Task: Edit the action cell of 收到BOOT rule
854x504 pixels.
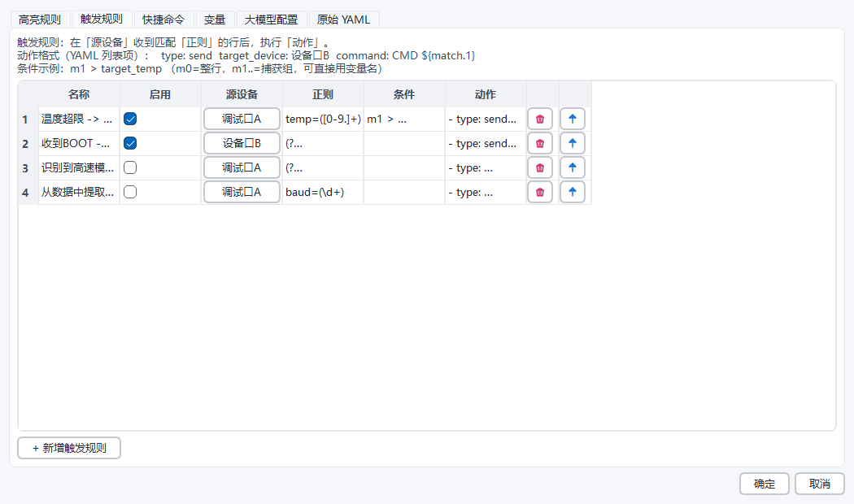Action: (486, 143)
